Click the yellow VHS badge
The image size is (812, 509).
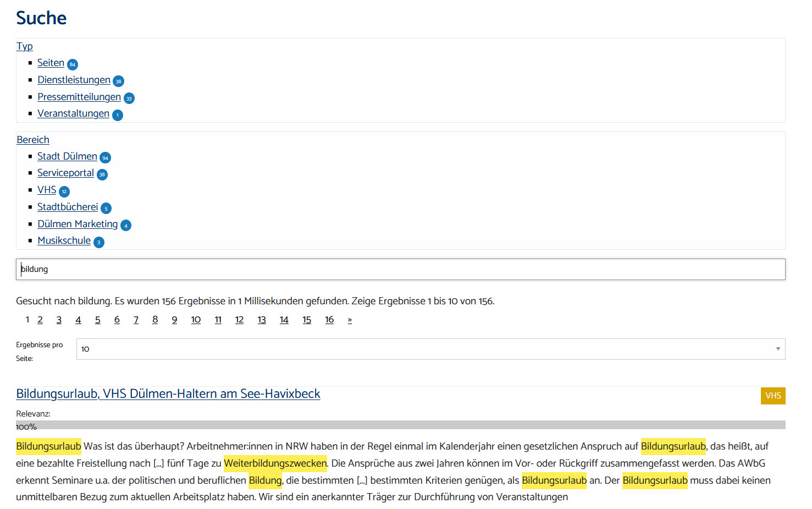pyautogui.click(x=772, y=396)
